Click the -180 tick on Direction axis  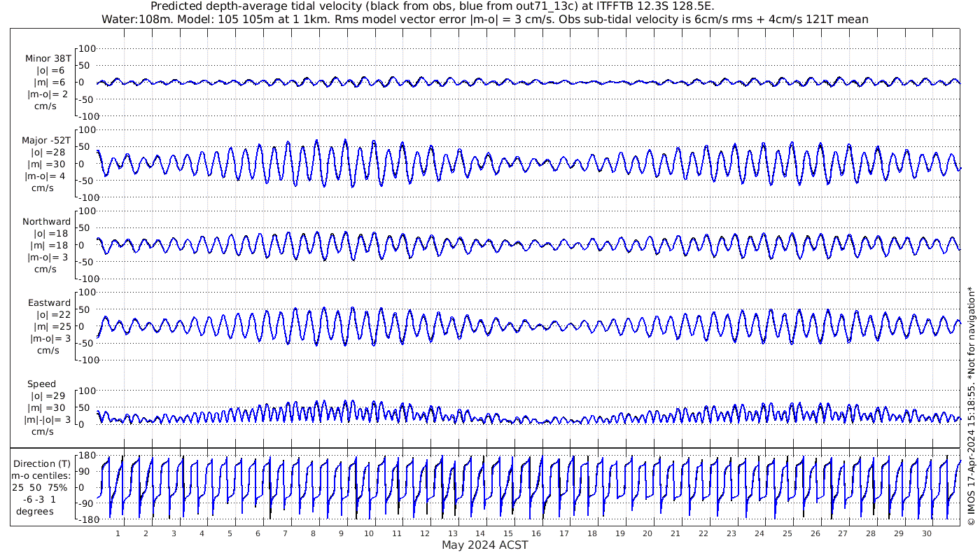[85, 519]
